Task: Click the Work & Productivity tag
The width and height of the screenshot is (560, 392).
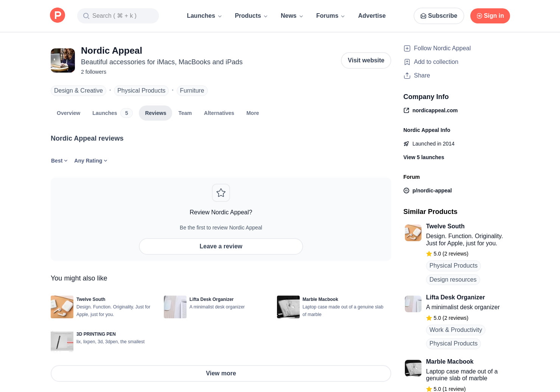Action: (456, 330)
